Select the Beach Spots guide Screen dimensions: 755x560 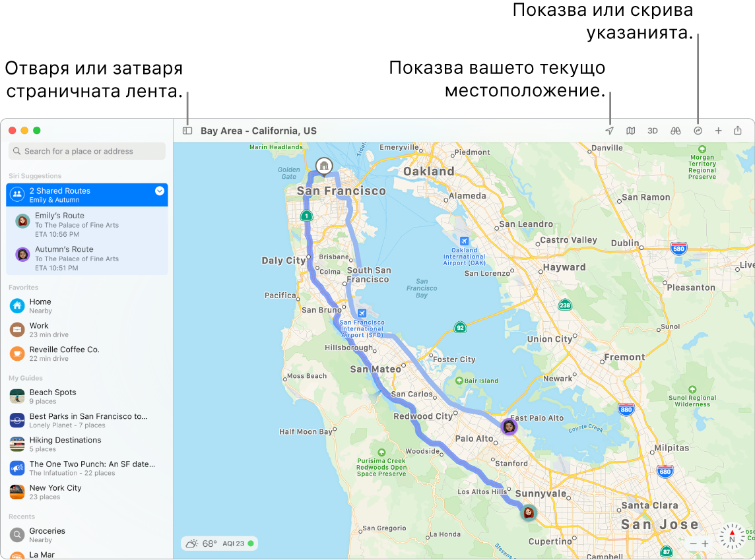point(86,396)
